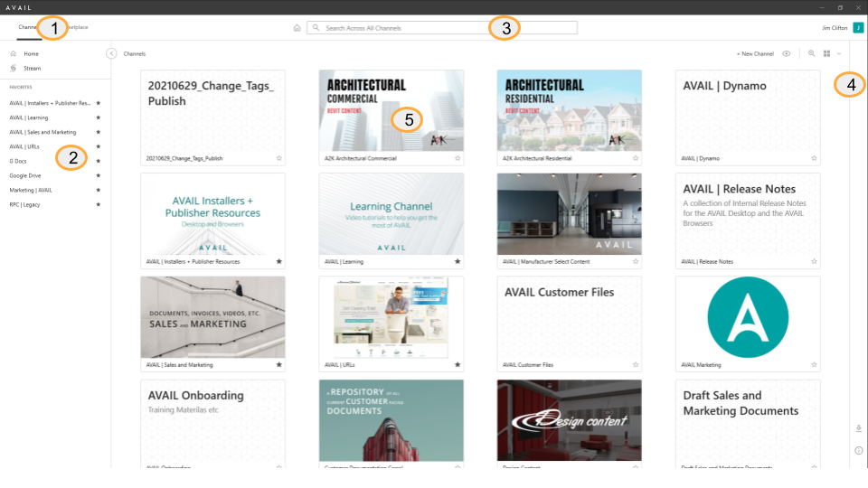Viewport: 868px width, 488px height.
Task: Click the Jim Clifton user avatar
Action: (858, 28)
